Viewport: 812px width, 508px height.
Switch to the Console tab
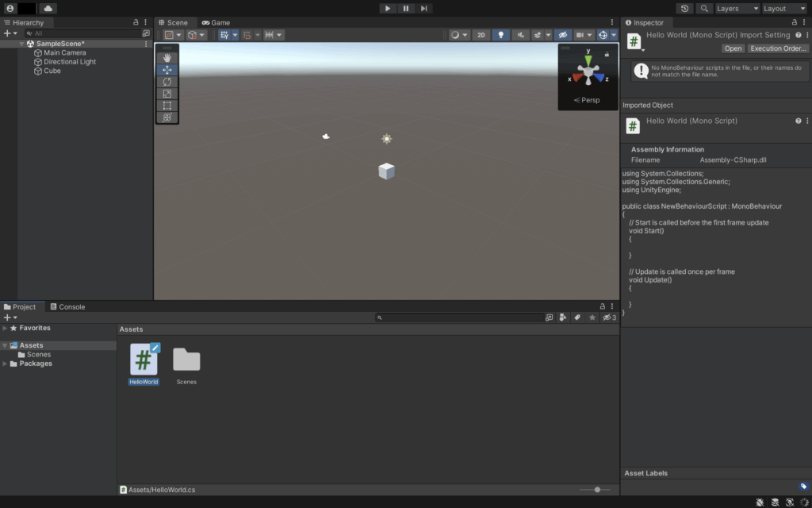(x=67, y=306)
